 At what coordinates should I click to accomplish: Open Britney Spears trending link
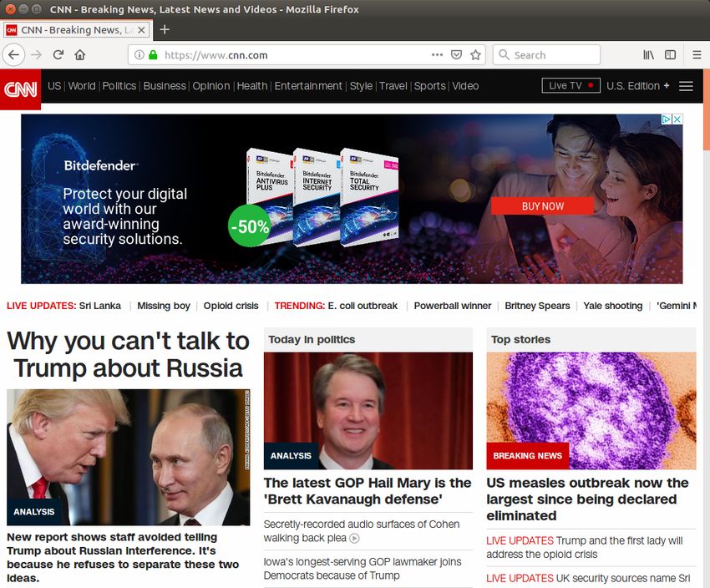[x=537, y=306]
